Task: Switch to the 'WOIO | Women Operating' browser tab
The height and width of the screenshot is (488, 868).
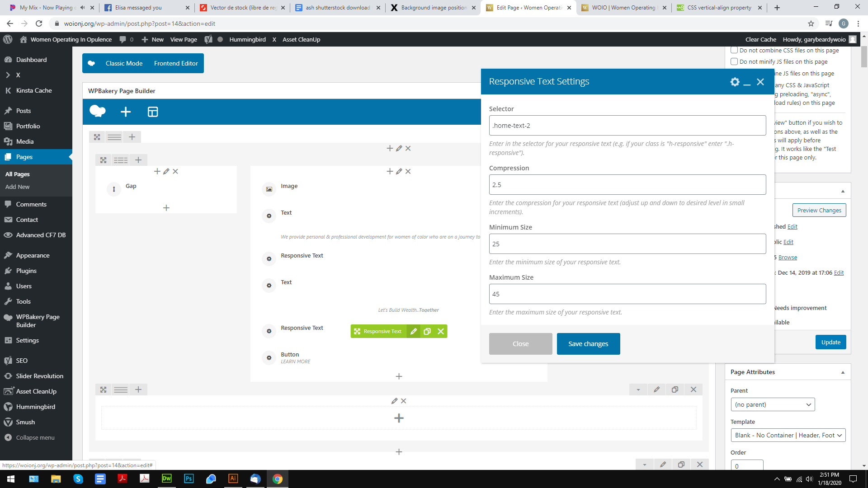Action: coord(623,8)
